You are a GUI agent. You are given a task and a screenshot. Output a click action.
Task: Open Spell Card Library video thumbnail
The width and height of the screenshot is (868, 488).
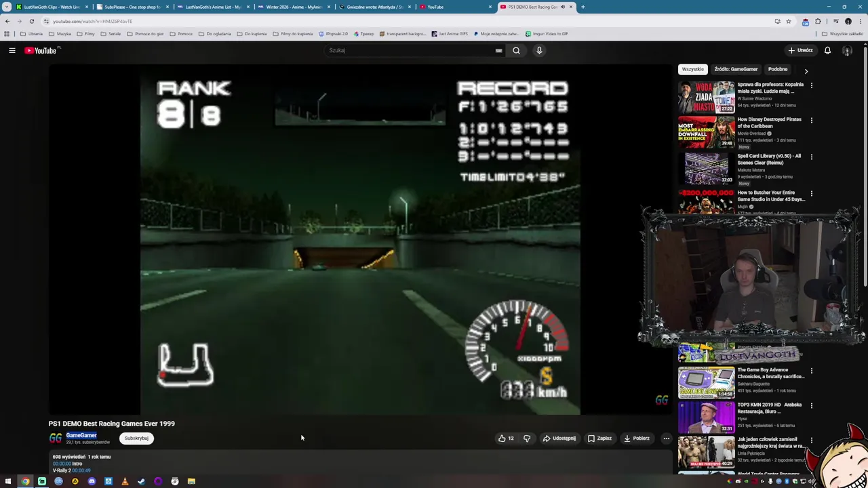706,168
